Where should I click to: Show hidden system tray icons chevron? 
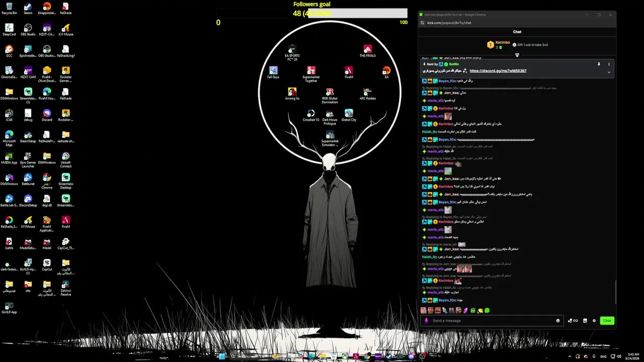pyautogui.click(x=570, y=356)
